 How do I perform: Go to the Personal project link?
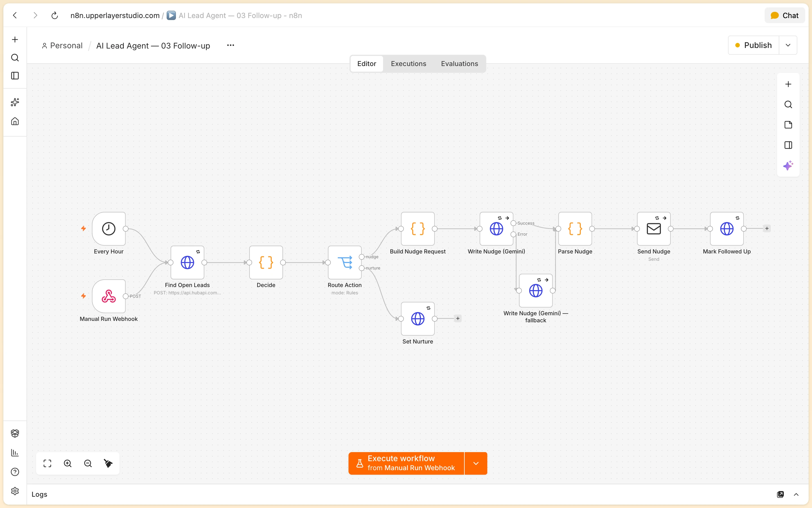[x=62, y=46]
